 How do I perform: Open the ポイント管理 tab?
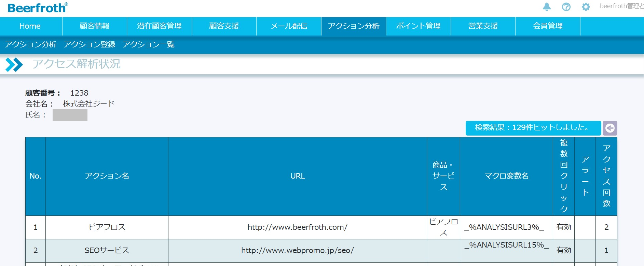pyautogui.click(x=418, y=26)
